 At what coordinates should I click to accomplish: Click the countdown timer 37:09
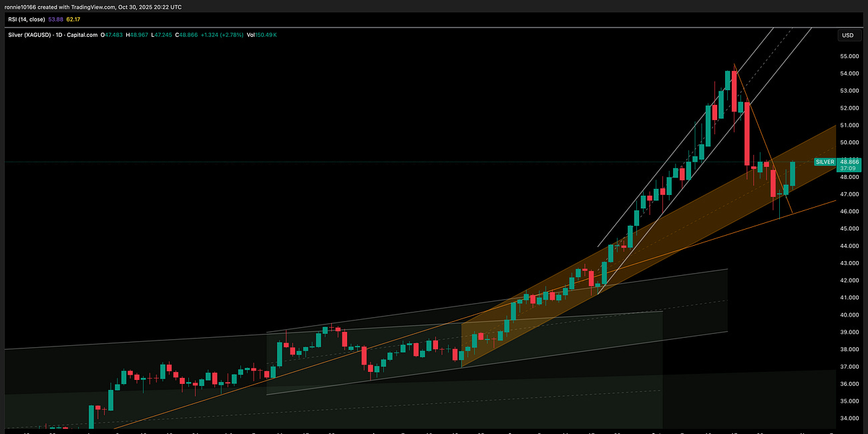[x=849, y=168]
